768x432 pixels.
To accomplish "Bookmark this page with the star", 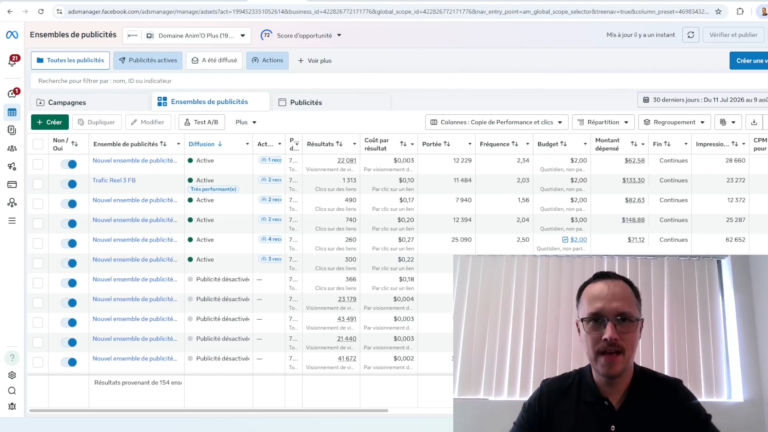I will [x=718, y=11].
